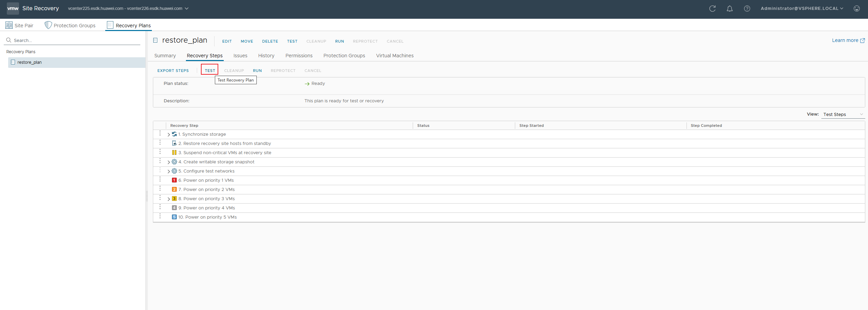Expand the Synchronize storage step
This screenshot has width=868, height=310.
coord(169,135)
